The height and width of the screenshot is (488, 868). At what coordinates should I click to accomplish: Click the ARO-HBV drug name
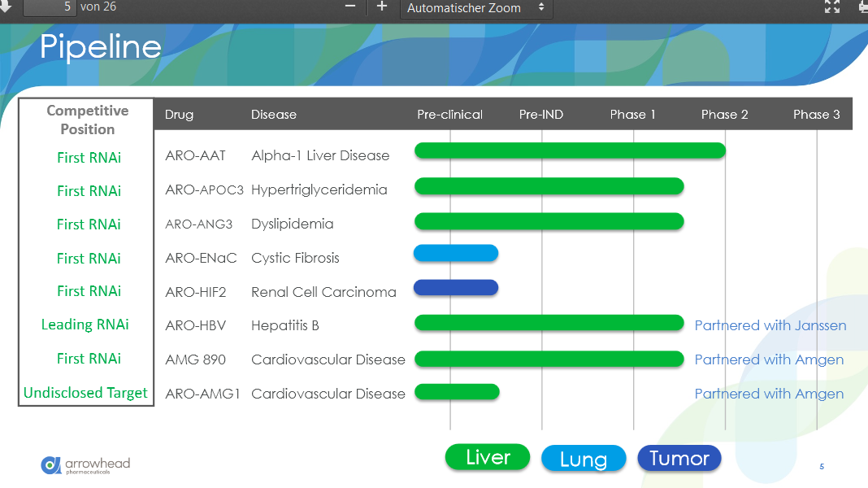[195, 325]
